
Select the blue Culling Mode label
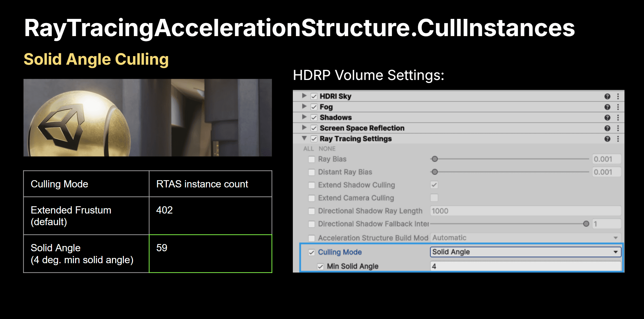[340, 252]
